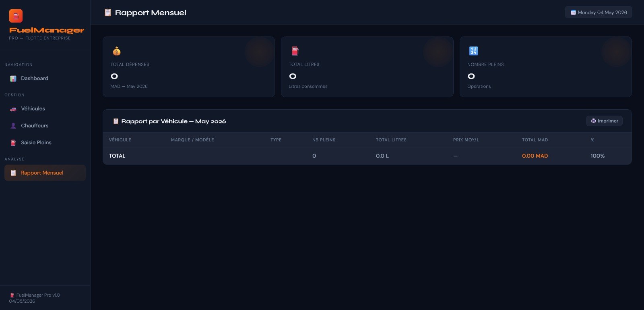Click the Saisie Pleins fuel pump icon
Viewport: 644px width, 310px height.
pos(13,143)
